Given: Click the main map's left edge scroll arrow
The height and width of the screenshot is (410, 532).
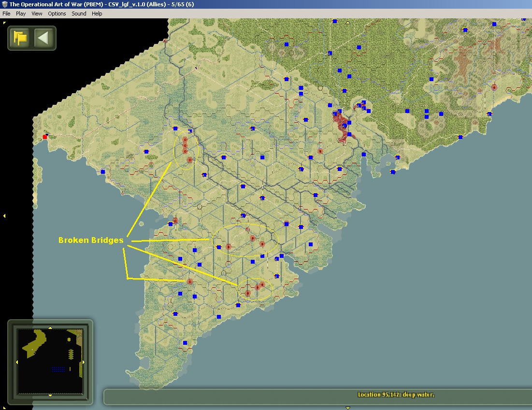Looking at the screenshot, I should tap(4, 216).
